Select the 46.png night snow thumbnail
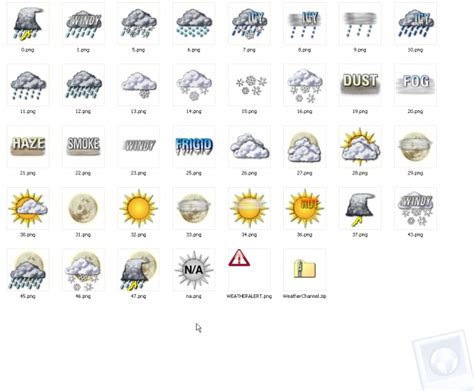The height and width of the screenshot is (391, 474). point(83,270)
